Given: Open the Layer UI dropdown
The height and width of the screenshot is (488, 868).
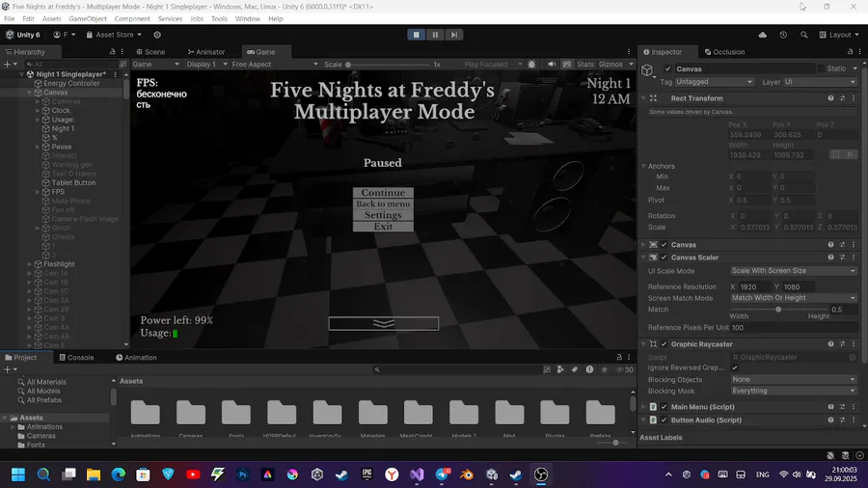Looking at the screenshot, I should (820, 82).
